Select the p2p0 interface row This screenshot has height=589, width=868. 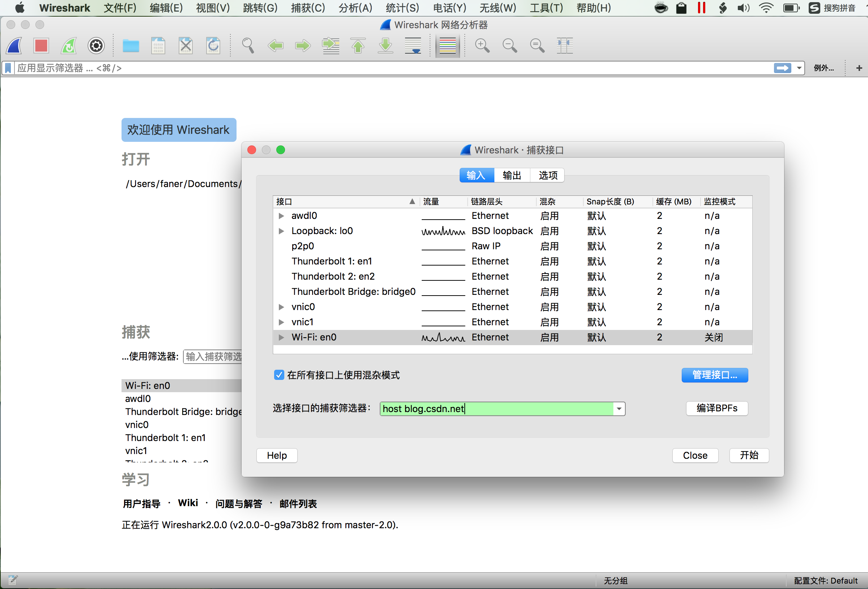(x=512, y=246)
